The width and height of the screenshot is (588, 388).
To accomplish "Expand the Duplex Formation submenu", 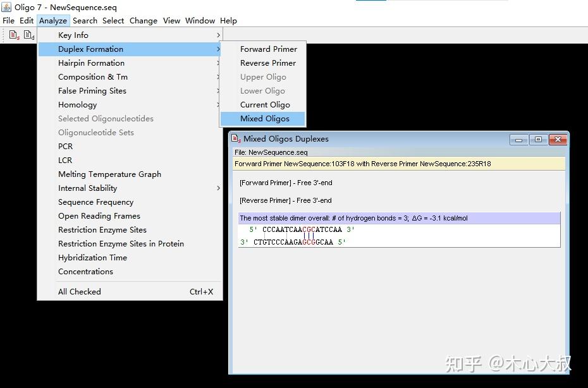I will click(x=130, y=49).
